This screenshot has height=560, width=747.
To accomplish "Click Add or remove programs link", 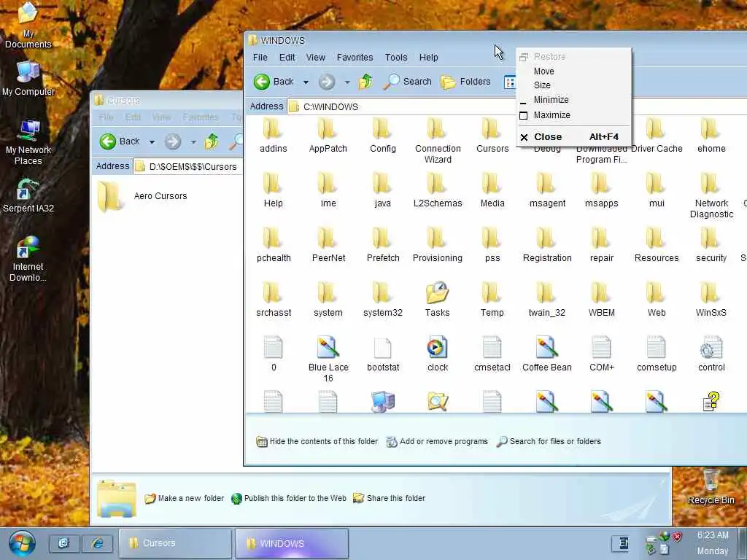I will click(437, 441).
